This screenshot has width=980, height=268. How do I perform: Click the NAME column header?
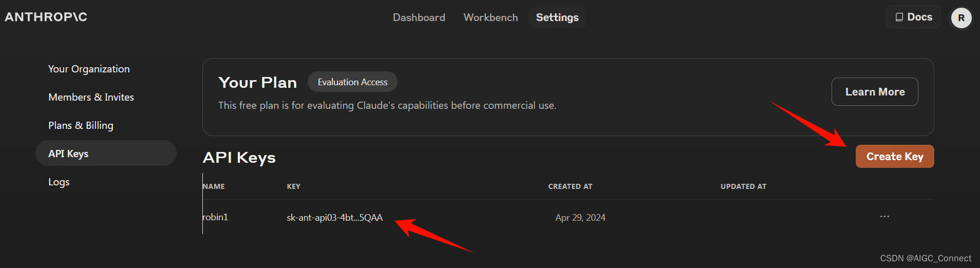(214, 186)
